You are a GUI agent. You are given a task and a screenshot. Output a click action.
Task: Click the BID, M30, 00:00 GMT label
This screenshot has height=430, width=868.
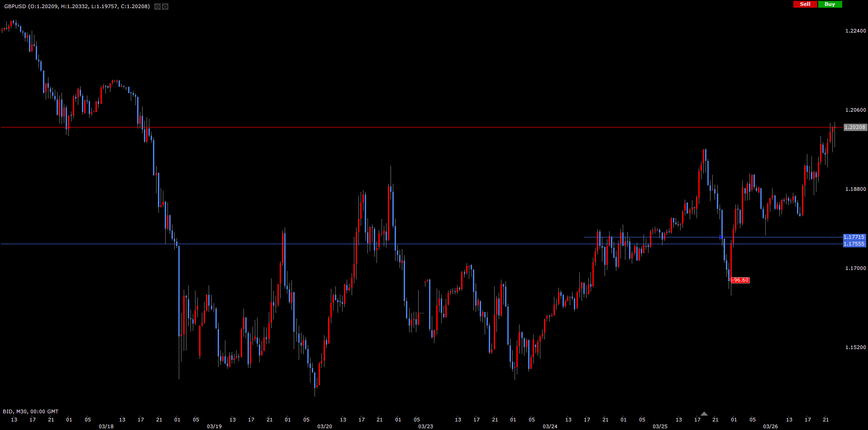pyautogui.click(x=31, y=411)
